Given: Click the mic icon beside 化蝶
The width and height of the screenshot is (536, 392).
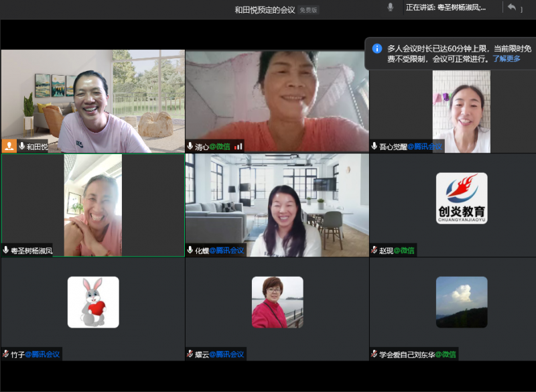Looking at the screenshot, I should [190, 250].
